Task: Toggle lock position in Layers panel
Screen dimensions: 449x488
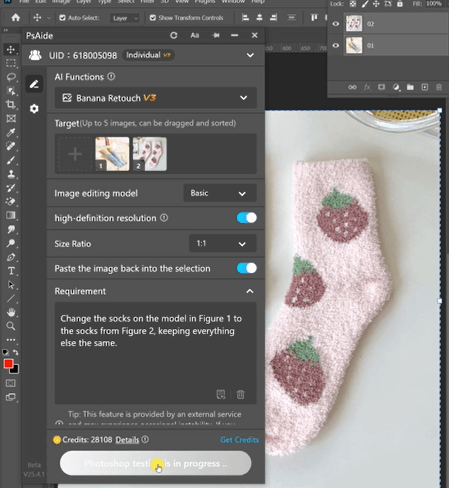Action: [376, 4]
